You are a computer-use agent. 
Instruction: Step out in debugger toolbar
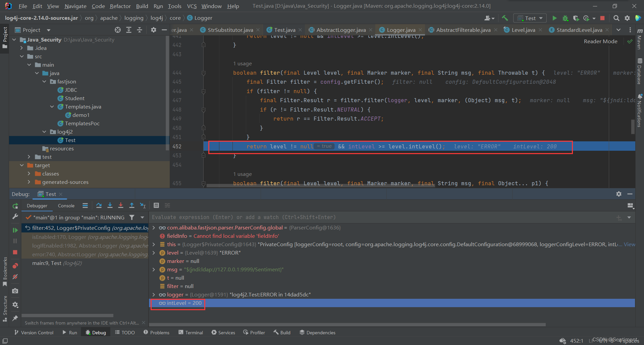[132, 205]
